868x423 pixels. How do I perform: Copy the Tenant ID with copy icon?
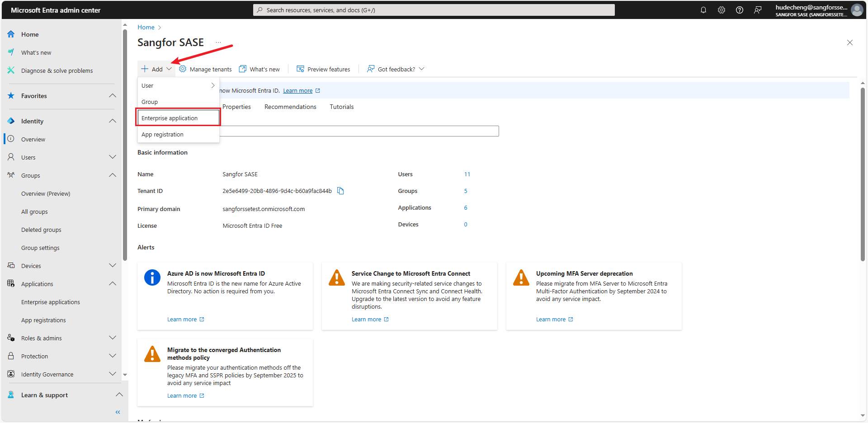(340, 191)
